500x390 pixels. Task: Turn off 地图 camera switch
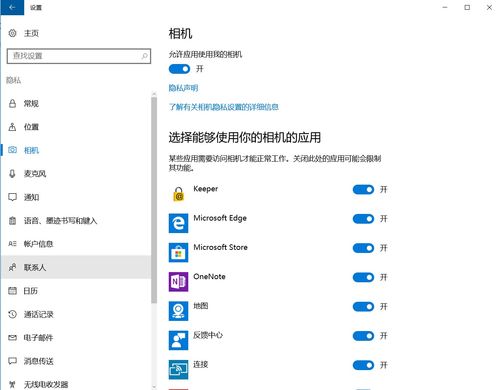363,307
